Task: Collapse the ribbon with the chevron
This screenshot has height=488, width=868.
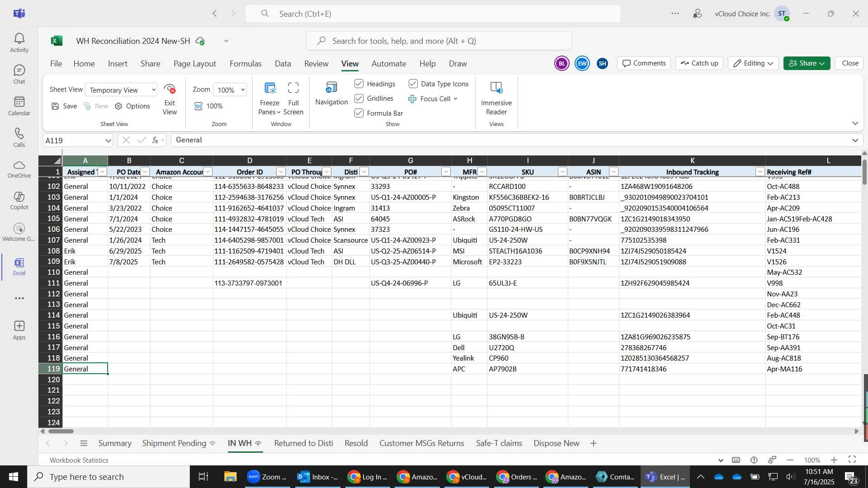Action: click(855, 123)
